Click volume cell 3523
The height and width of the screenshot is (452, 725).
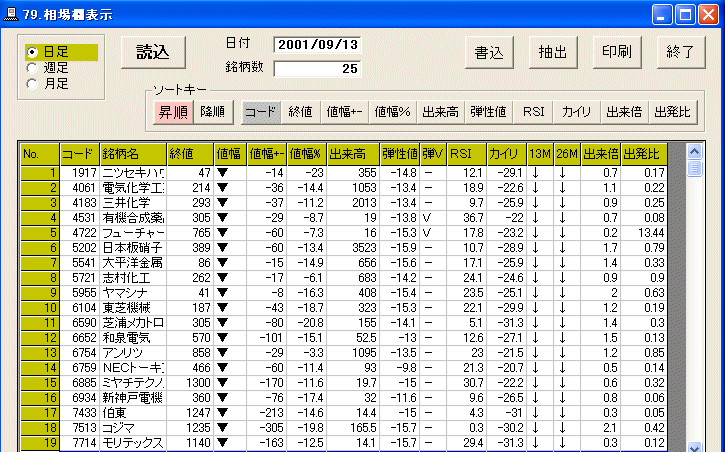click(x=353, y=248)
